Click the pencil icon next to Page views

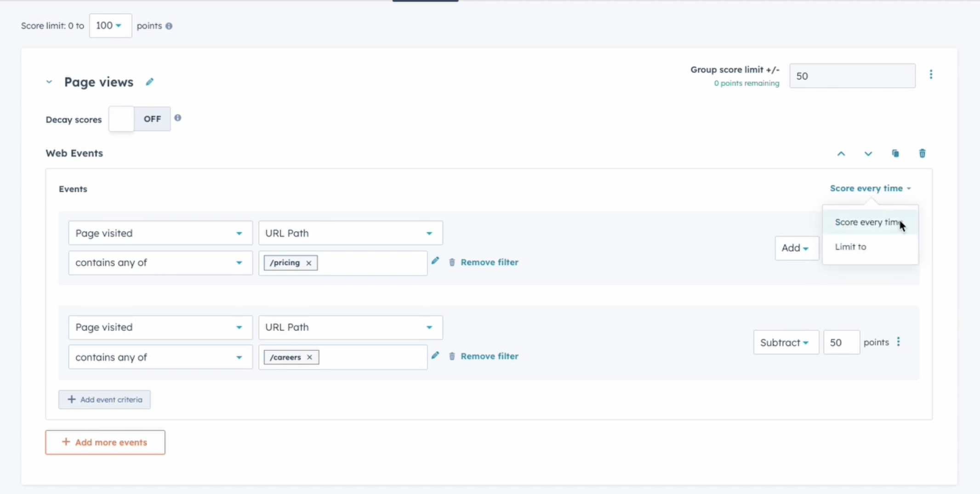(149, 82)
